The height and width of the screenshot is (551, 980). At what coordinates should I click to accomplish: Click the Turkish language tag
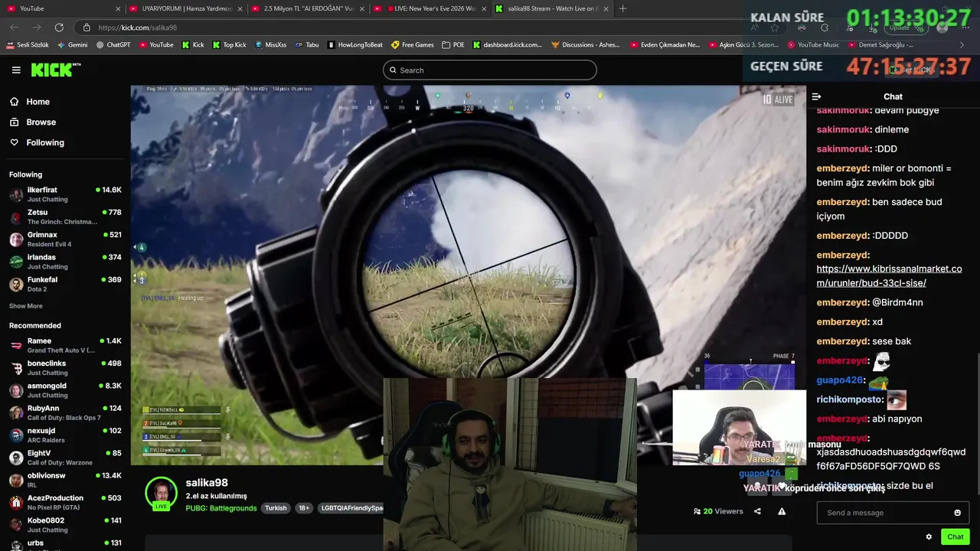click(x=276, y=508)
